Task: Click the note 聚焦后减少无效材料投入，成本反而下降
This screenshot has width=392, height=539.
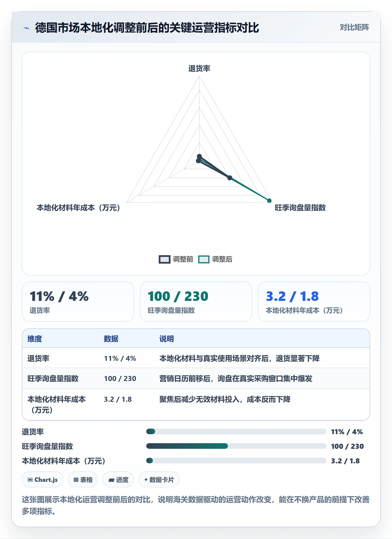Action: [225, 399]
